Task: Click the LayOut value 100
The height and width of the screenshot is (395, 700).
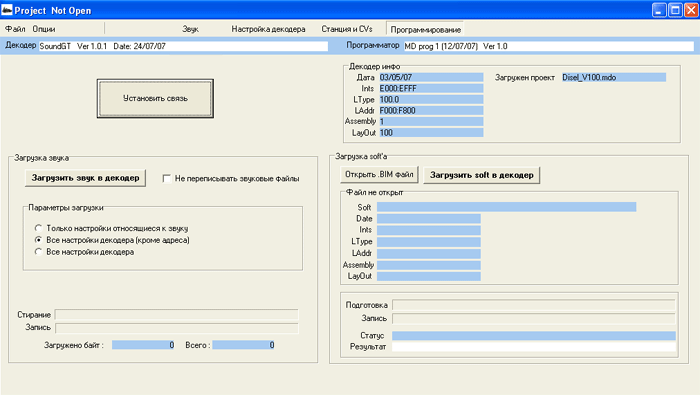Action: [x=431, y=133]
